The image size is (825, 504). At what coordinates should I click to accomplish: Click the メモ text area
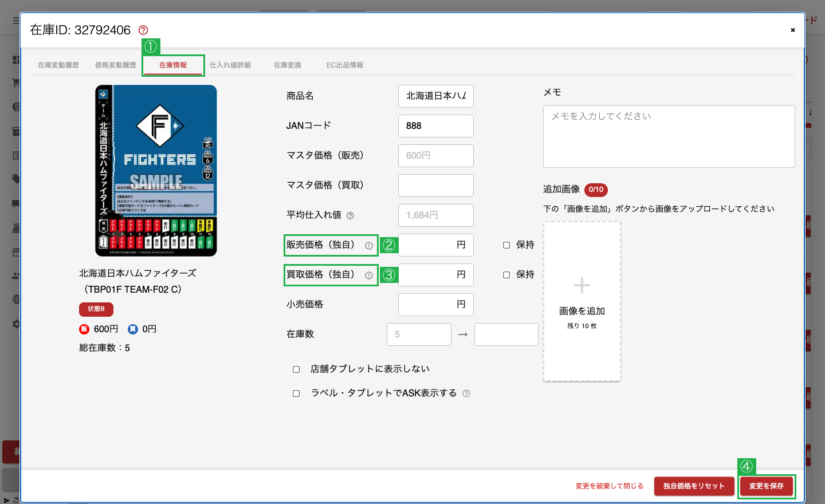click(x=669, y=136)
